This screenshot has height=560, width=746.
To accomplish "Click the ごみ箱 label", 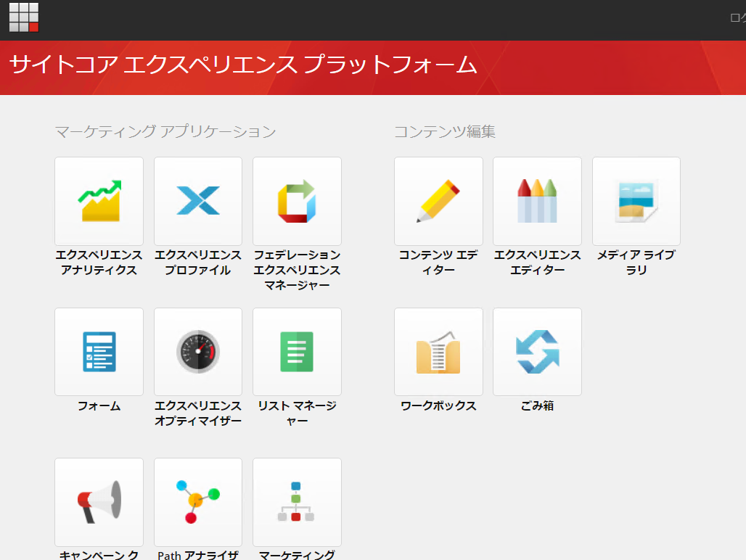I will point(537,405).
